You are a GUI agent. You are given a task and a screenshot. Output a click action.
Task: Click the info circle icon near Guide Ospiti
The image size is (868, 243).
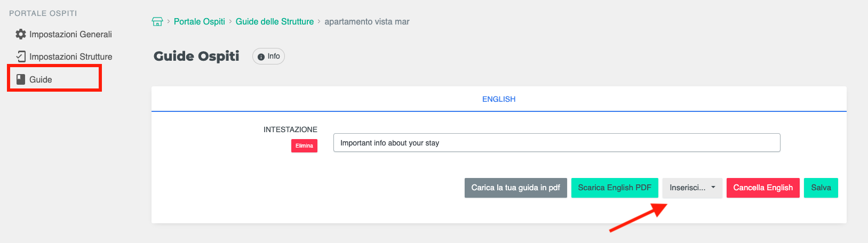[x=261, y=56]
